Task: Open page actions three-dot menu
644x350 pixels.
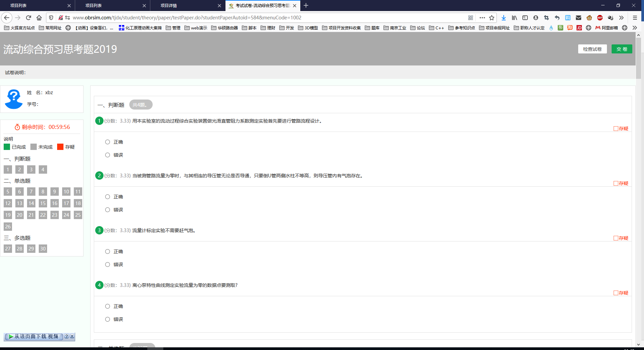Action: [482, 18]
